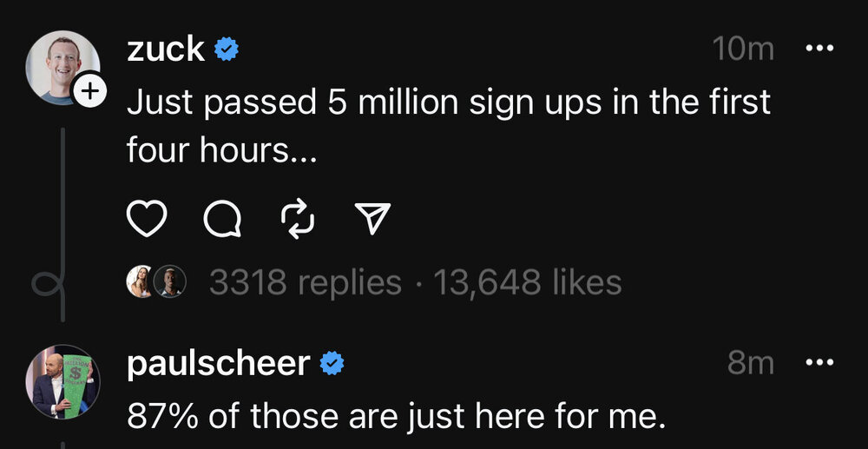Like zuck's post with the heart icon
The width and height of the screenshot is (868, 449).
pyautogui.click(x=147, y=221)
